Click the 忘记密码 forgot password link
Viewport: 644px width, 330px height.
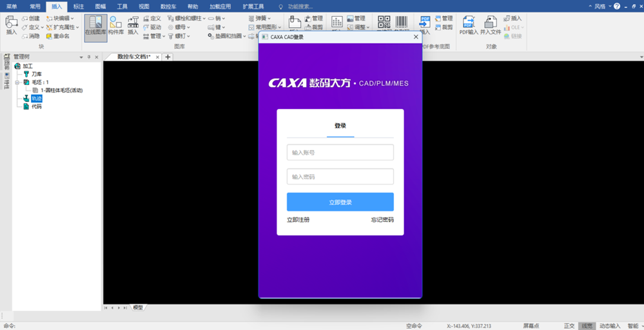382,220
